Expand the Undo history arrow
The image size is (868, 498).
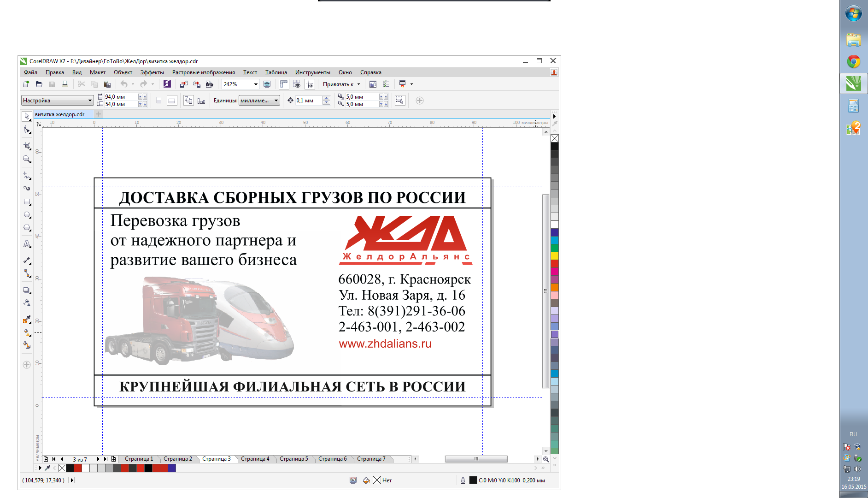pos(133,84)
